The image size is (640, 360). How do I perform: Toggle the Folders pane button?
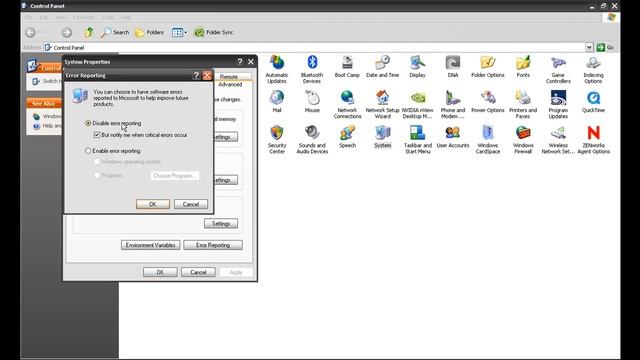tap(149, 32)
